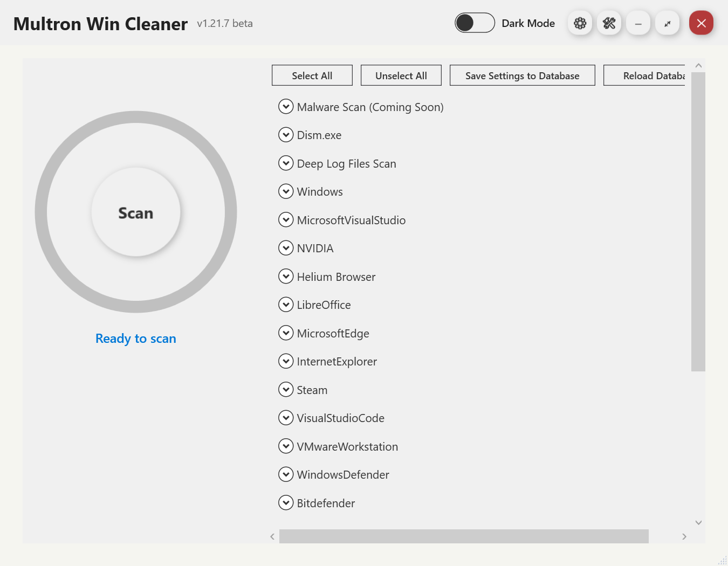Click the 'Multron Win Cleaner' title

point(100,24)
